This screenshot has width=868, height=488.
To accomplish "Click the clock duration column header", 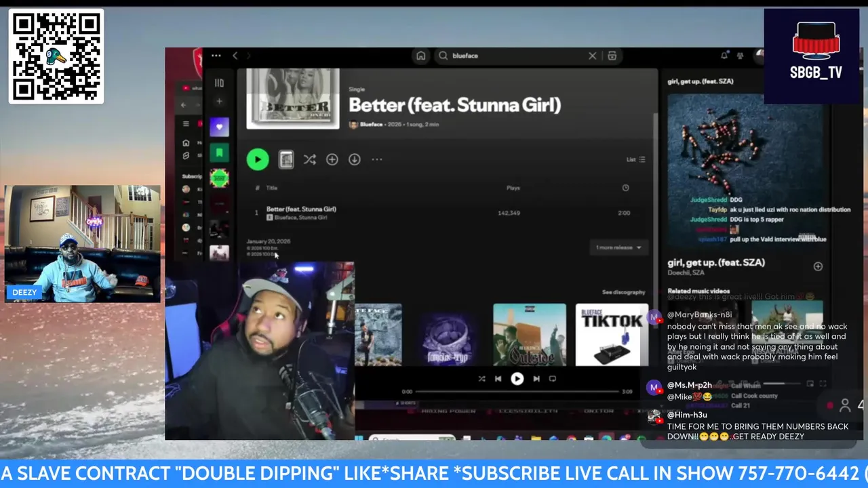I will click(625, 188).
